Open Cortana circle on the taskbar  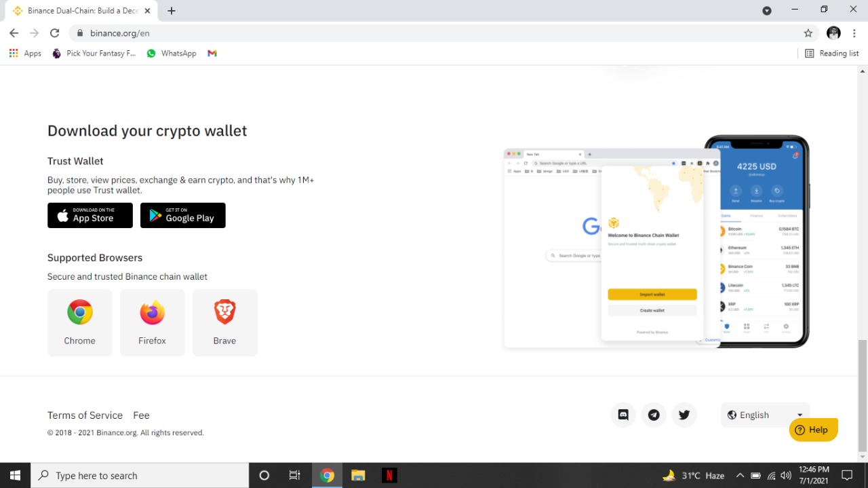[x=264, y=475]
